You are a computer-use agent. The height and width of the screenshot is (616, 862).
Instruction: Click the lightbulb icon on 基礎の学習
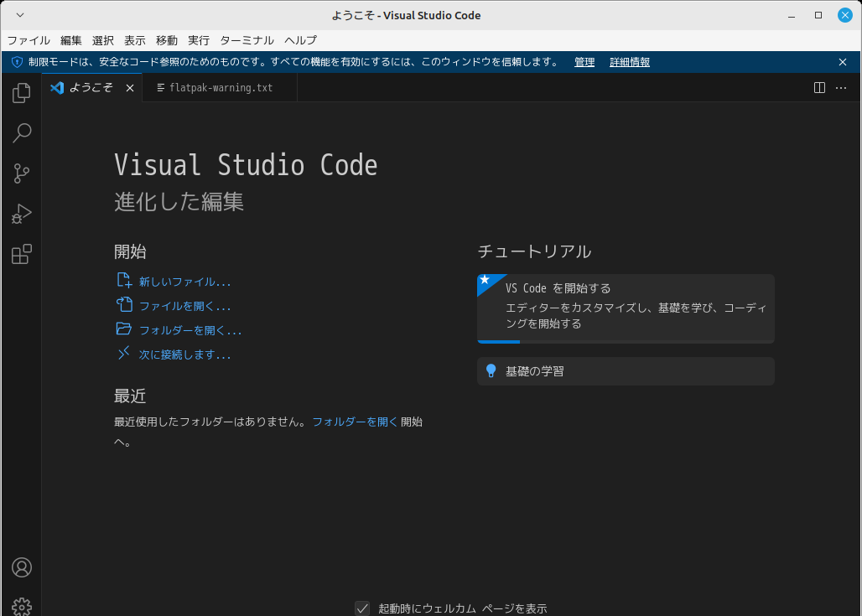[x=491, y=371]
